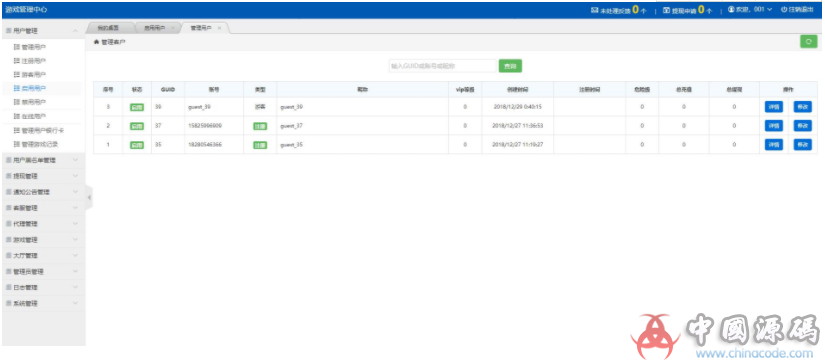Click the creation time 2018/12/29 0:40:15
The width and height of the screenshot is (825, 361).
pyautogui.click(x=518, y=107)
